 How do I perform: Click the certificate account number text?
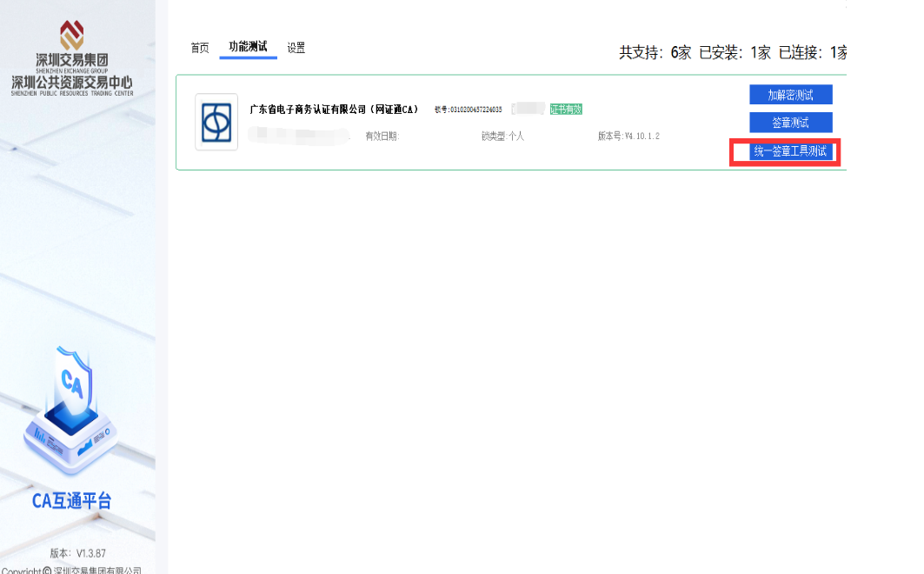[x=468, y=110]
